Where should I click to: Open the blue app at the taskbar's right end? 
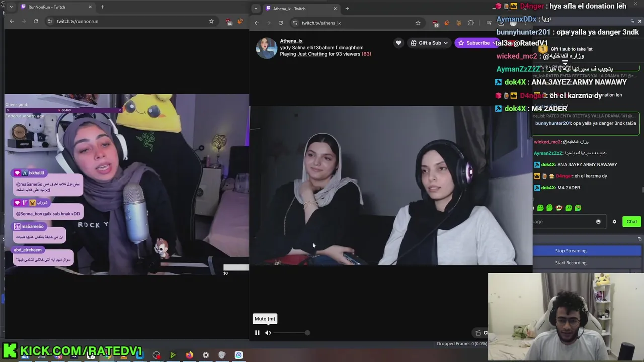pos(238,355)
